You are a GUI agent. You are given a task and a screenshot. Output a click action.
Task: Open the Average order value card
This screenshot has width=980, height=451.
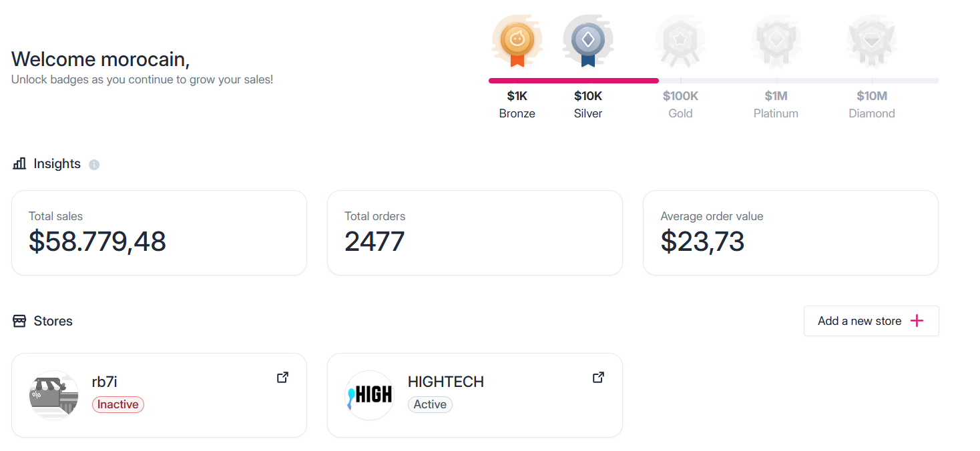(x=790, y=233)
